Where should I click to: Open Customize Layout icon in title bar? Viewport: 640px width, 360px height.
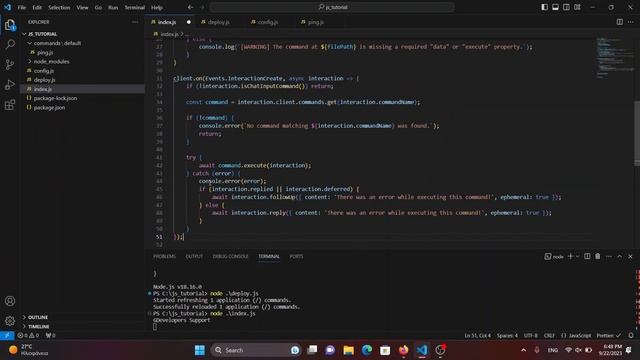578,7
